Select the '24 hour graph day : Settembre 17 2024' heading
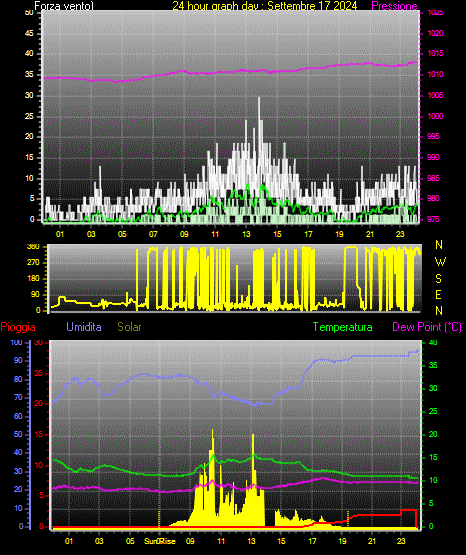The width and height of the screenshot is (466, 555). tap(265, 6)
